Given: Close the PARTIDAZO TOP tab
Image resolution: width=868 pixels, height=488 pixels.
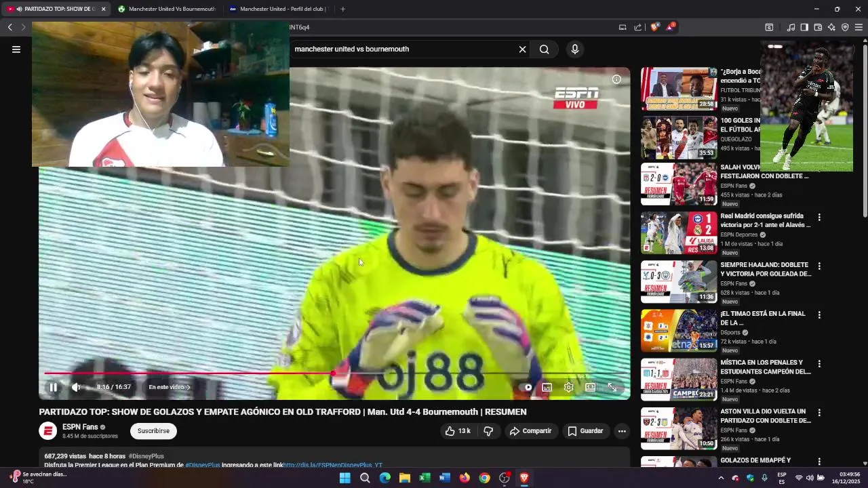Looking at the screenshot, I should click(x=103, y=9).
